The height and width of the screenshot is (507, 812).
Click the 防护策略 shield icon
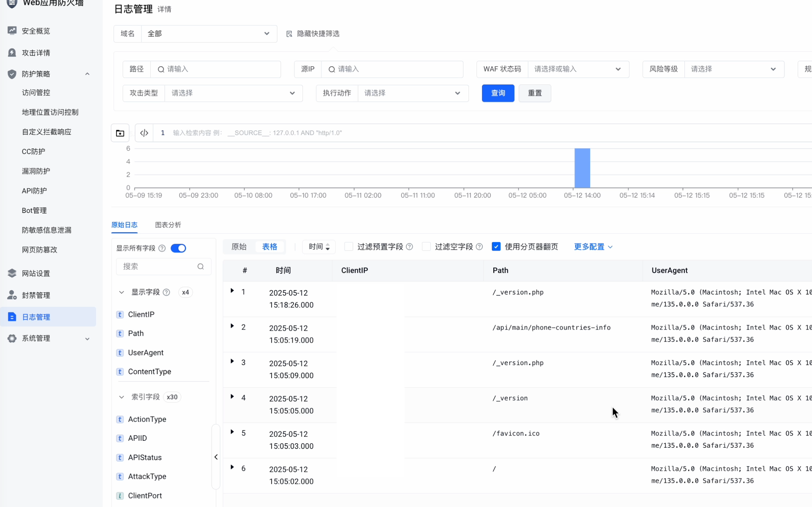[x=12, y=74]
